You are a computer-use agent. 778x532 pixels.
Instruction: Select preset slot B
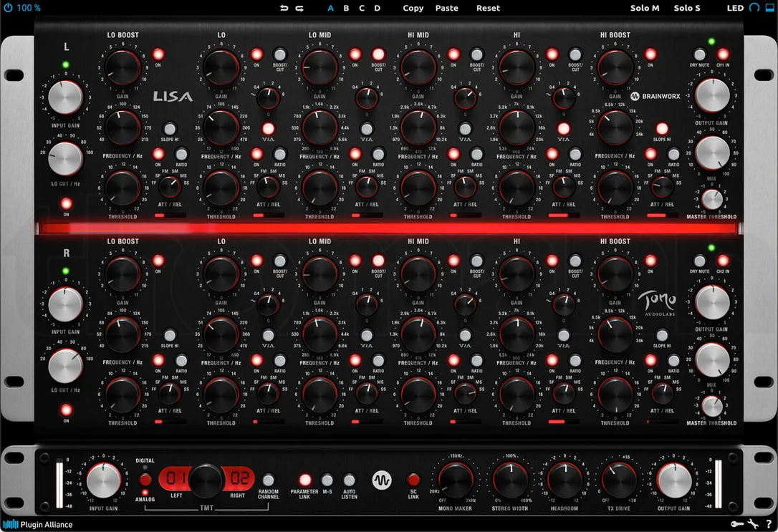point(346,8)
